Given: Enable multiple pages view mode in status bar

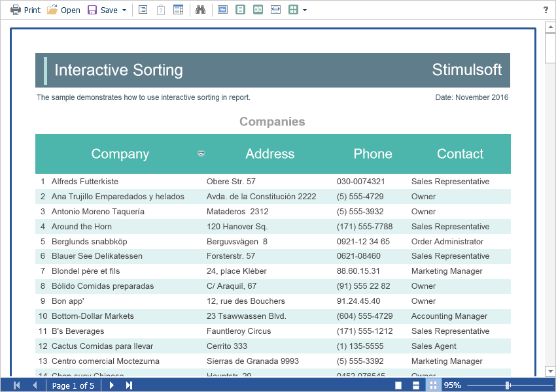Looking at the screenshot, I should click(x=433, y=385).
